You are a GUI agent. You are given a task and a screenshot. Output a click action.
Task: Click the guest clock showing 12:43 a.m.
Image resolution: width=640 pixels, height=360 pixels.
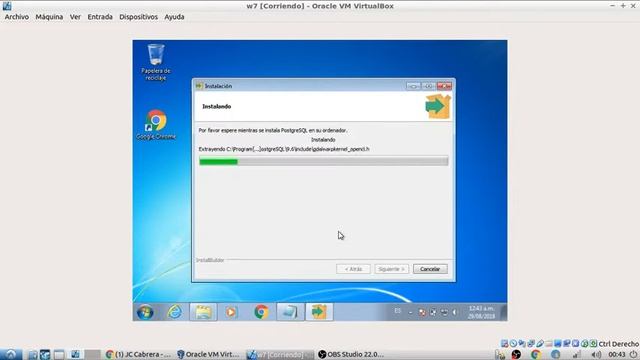click(x=482, y=312)
